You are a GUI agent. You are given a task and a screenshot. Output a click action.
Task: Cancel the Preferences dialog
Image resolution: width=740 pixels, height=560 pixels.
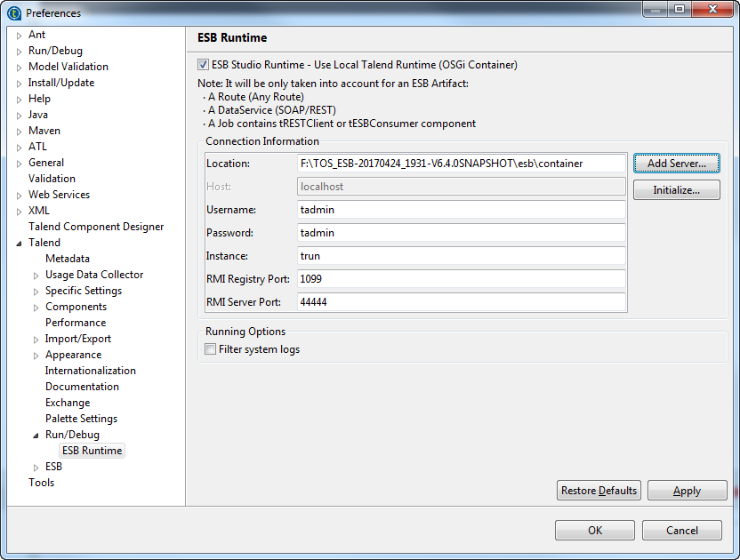pos(682,530)
